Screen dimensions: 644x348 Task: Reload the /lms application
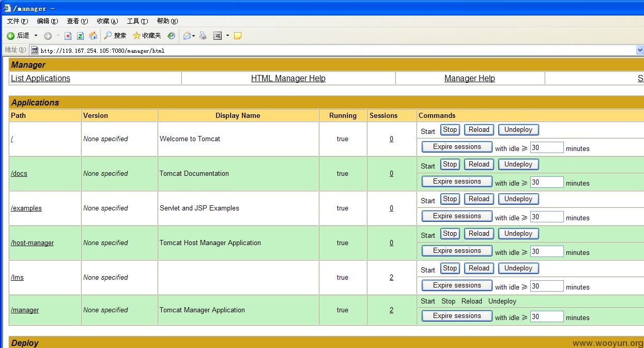click(479, 268)
